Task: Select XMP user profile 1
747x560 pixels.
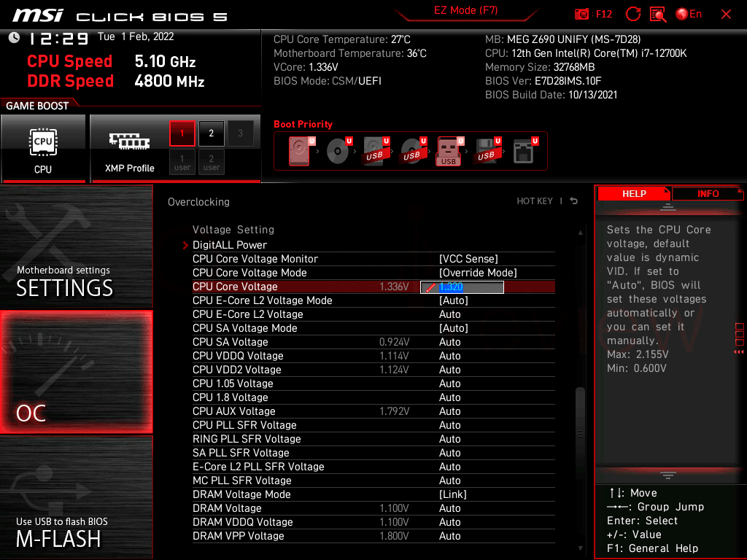Action: [x=182, y=162]
